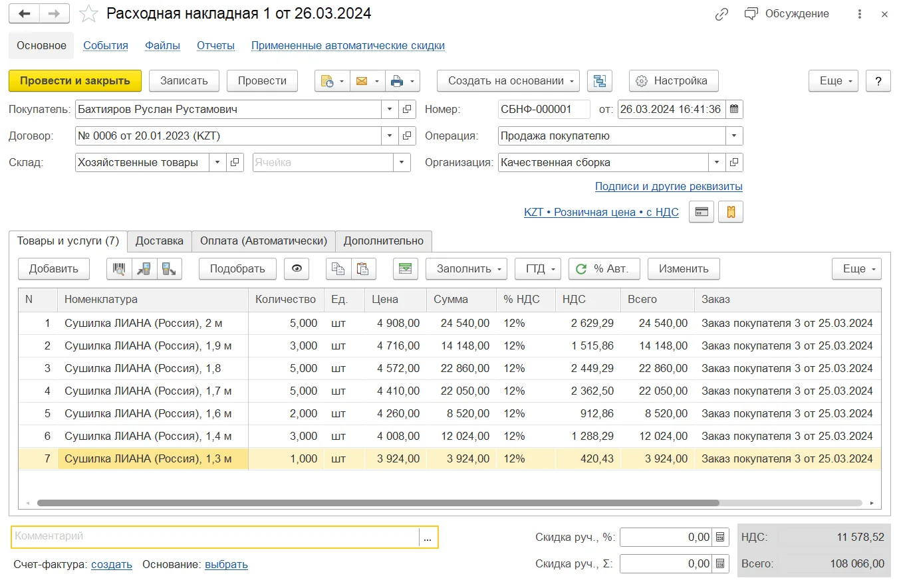
Task: Open Покупатель record with the open icon
Action: [408, 110]
